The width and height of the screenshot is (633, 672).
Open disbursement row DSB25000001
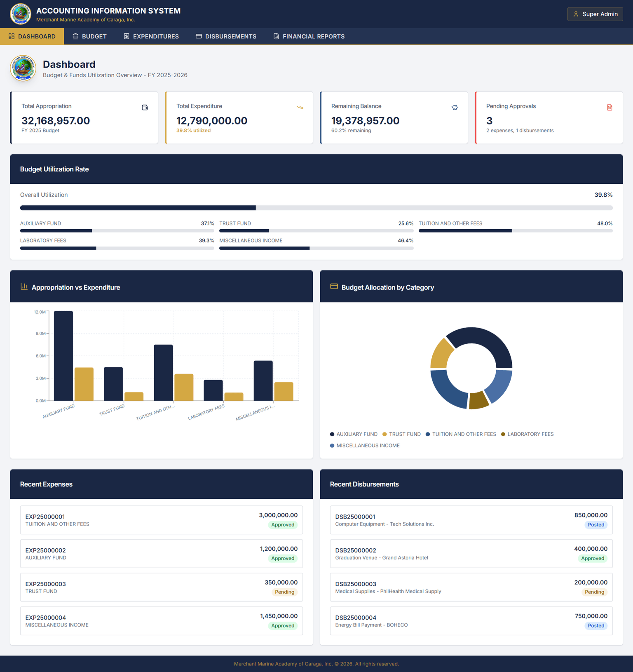click(x=471, y=520)
